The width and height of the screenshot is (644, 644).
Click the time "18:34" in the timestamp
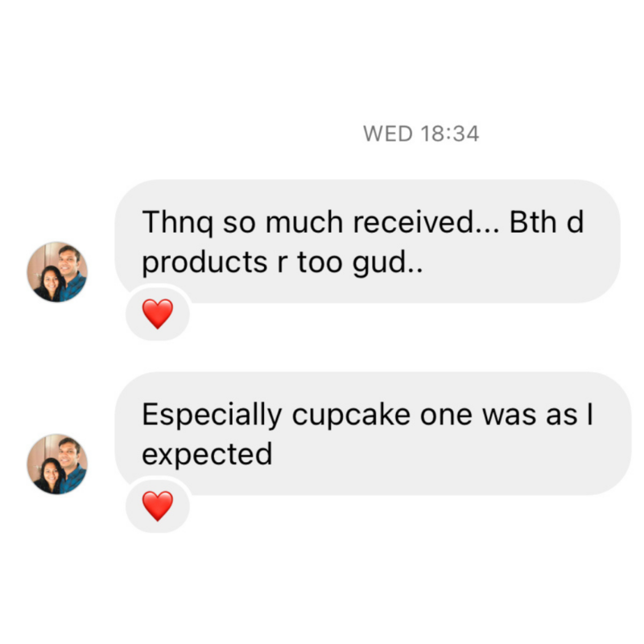coord(449,134)
